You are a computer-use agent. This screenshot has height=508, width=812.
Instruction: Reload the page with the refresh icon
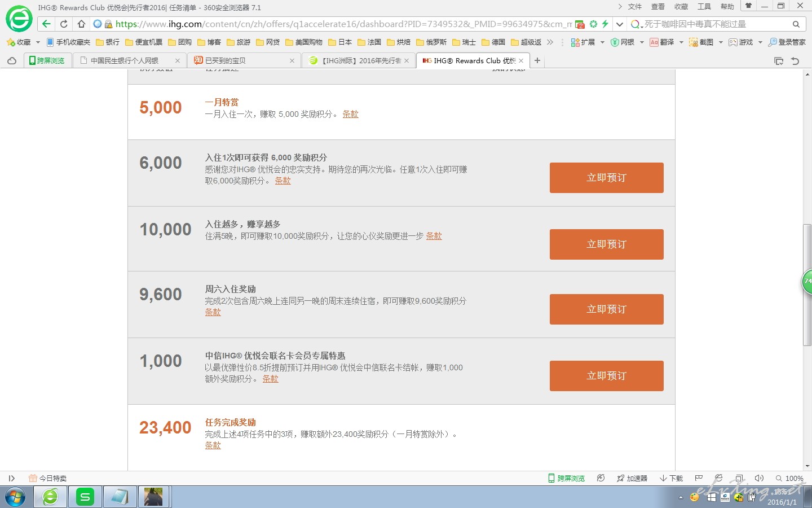coord(64,24)
